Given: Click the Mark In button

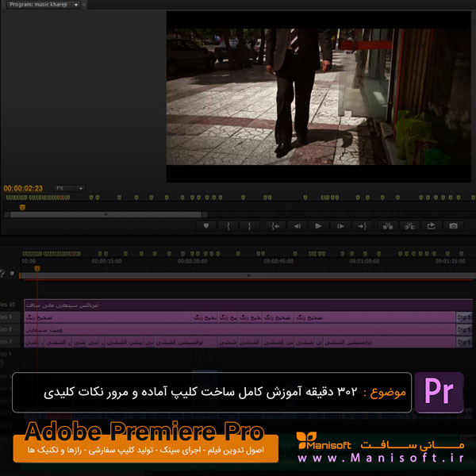Looking at the screenshot, I should pos(228,226).
